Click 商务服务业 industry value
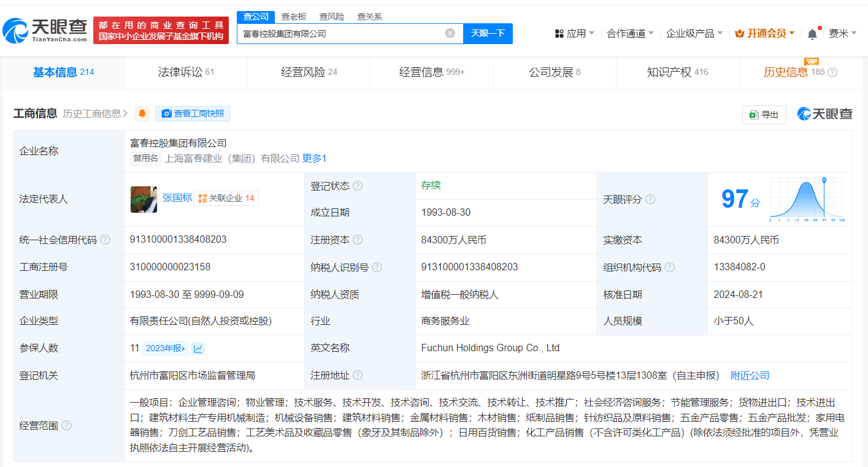 445,321
